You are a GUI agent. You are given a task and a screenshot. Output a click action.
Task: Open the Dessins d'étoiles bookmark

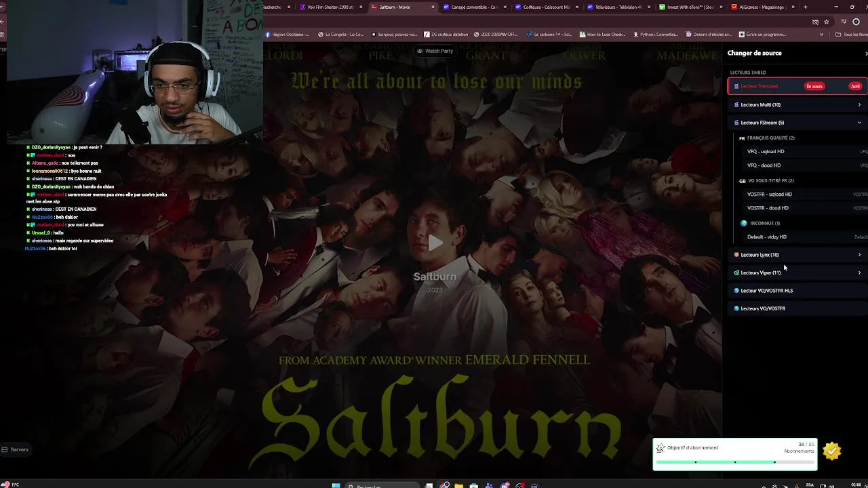pyautogui.click(x=709, y=34)
